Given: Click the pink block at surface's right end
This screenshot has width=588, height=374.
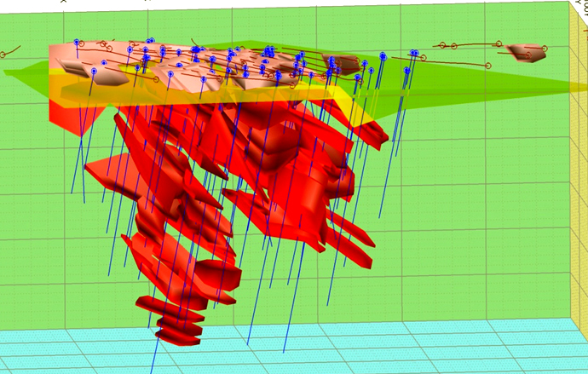Looking at the screenshot, I should coord(345,63).
